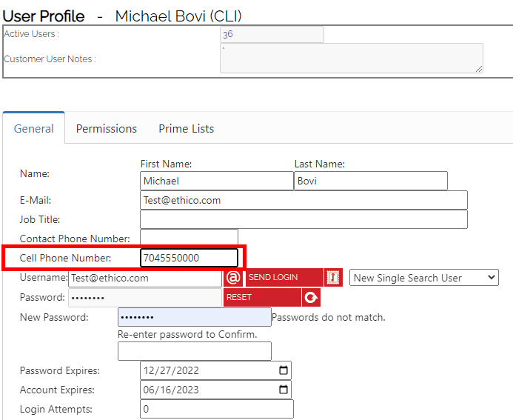Click the Last Name field containing Bovi
This screenshot has height=420, width=513.
[371, 181]
